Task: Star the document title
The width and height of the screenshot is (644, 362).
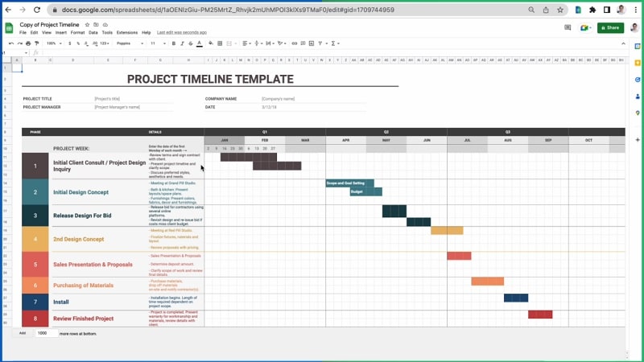Action: tap(87, 25)
